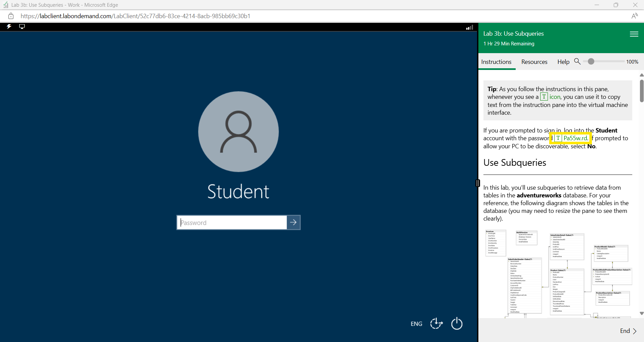Viewport: 644px width, 342px height.
Task: Click the power button icon on login screen
Action: click(457, 324)
